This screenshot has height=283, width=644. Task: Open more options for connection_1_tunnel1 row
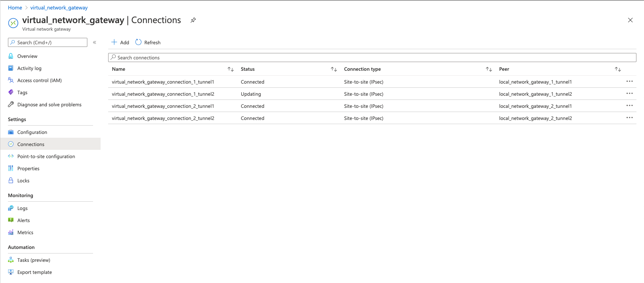(x=629, y=81)
